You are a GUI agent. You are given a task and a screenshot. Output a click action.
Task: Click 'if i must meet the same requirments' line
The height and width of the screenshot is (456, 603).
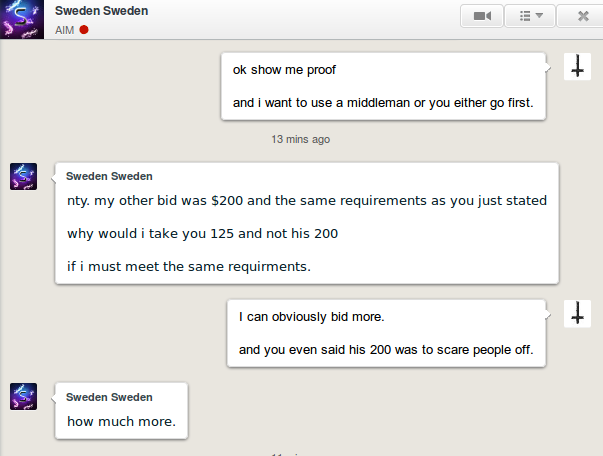[x=189, y=266]
